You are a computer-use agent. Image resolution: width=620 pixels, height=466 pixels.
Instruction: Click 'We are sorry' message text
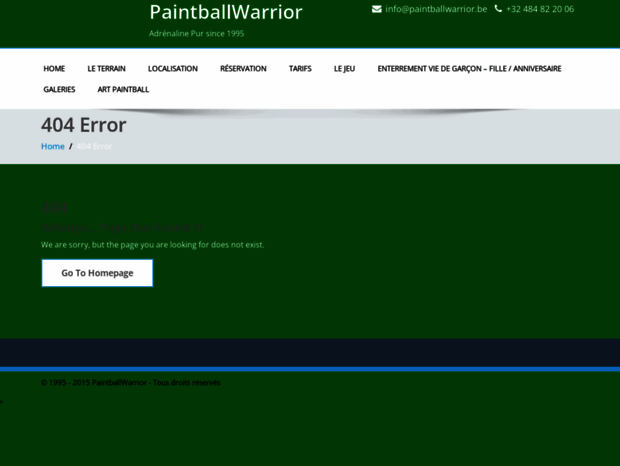point(153,245)
